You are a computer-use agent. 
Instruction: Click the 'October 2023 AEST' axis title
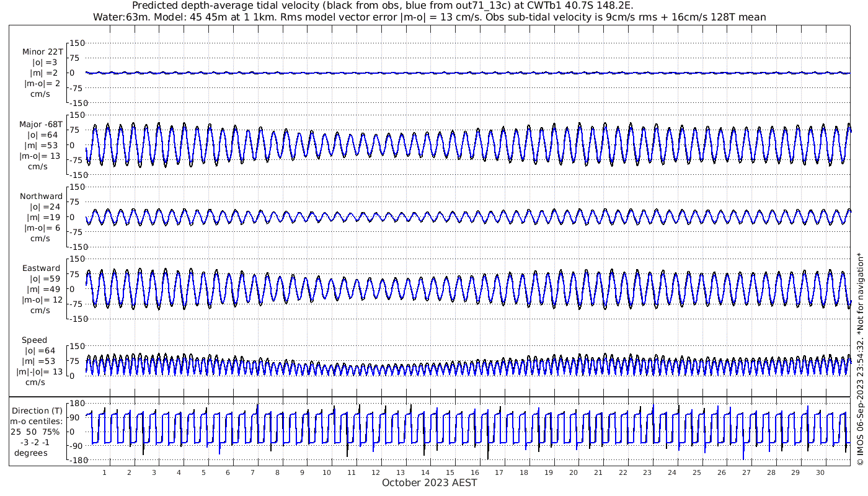point(430,483)
